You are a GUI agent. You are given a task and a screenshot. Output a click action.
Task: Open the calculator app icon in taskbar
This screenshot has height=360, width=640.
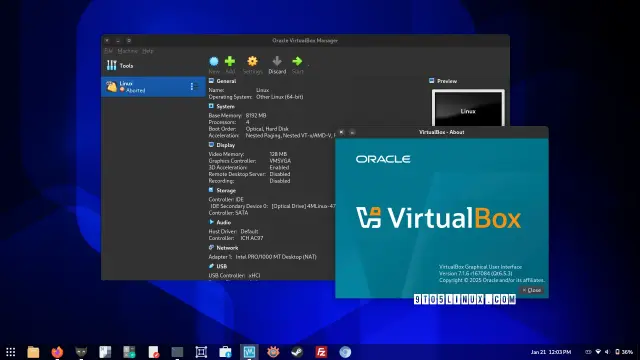tap(129, 352)
